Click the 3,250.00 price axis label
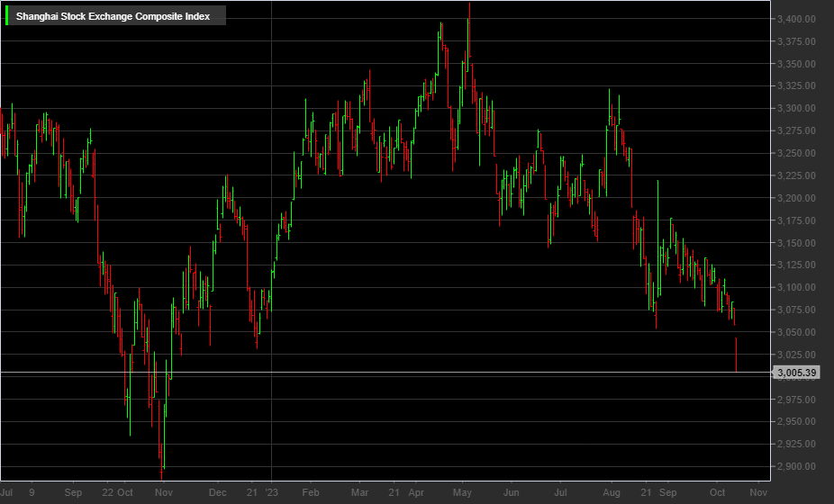834x504 pixels. click(796, 153)
